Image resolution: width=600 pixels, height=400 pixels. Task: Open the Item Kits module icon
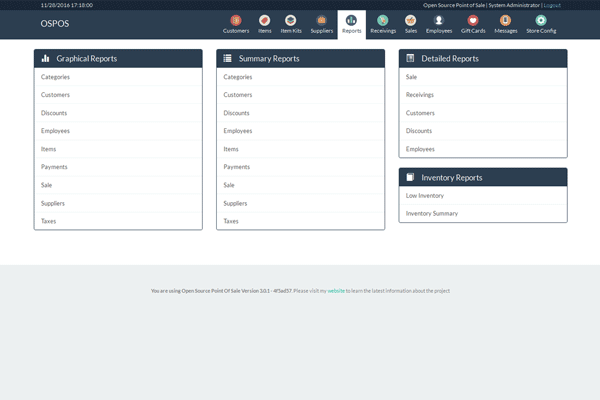click(291, 20)
